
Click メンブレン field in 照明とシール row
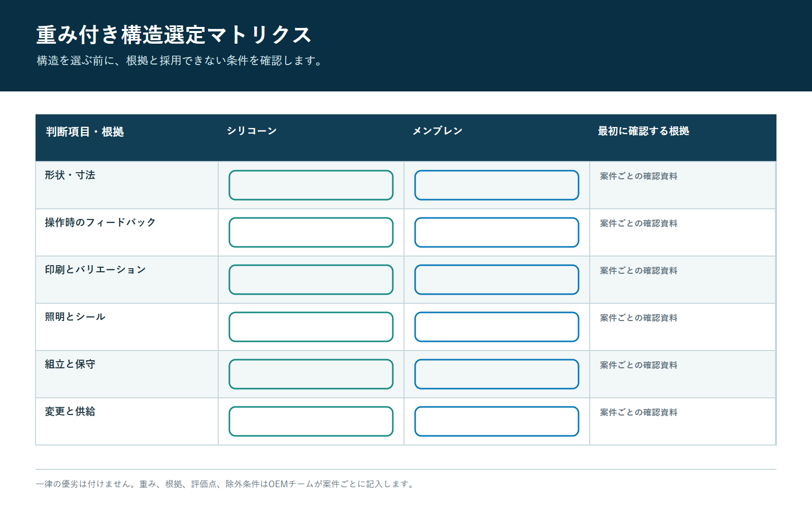(x=497, y=327)
